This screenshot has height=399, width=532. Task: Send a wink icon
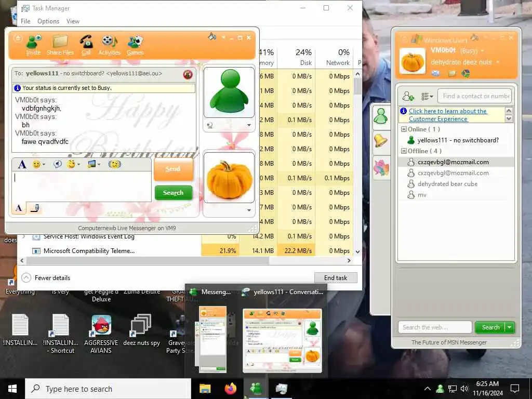click(x=71, y=165)
